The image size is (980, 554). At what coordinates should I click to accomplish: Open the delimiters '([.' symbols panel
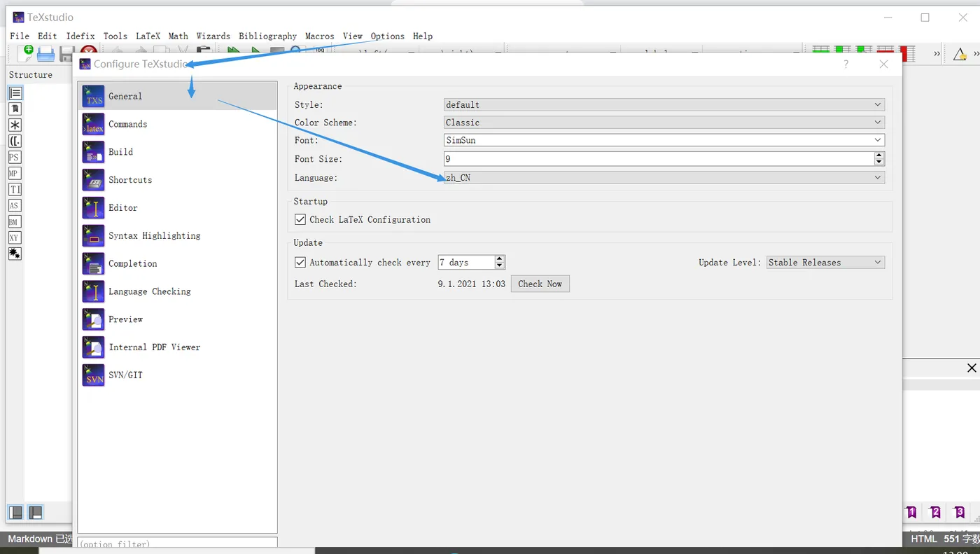(x=15, y=141)
